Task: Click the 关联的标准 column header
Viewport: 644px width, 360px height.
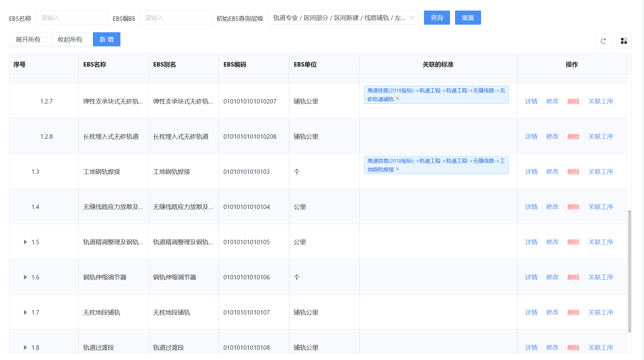Action: (x=438, y=64)
